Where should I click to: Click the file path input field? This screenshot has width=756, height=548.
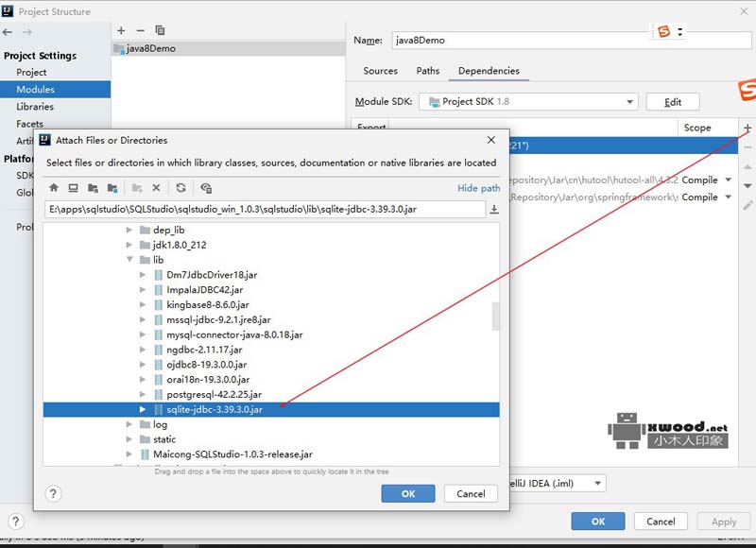(266, 209)
